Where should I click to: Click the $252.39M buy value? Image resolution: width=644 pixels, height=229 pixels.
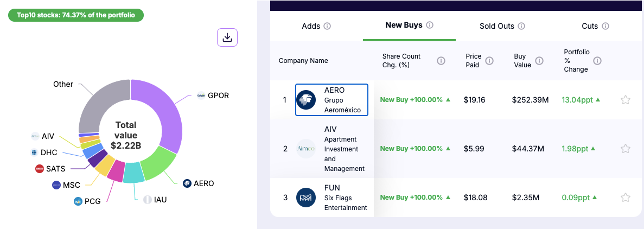[530, 100]
